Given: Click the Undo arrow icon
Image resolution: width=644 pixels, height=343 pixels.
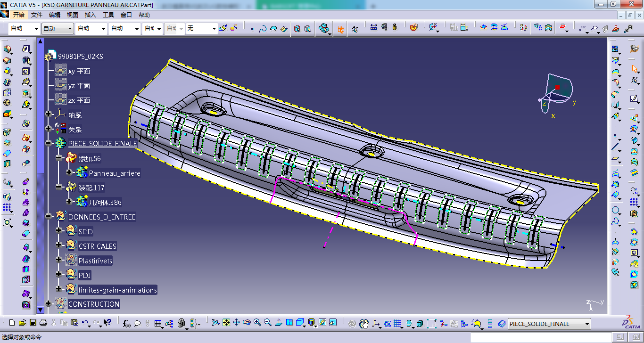Looking at the screenshot, I should coord(85,323).
